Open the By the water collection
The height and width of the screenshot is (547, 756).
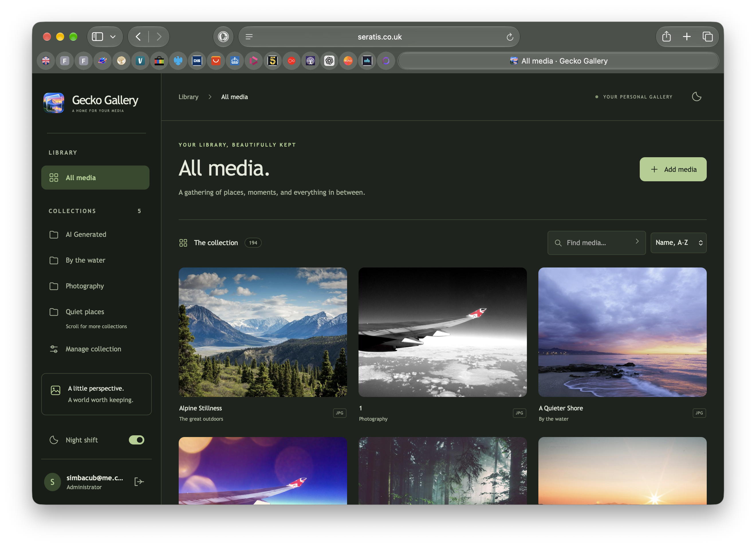(x=95, y=260)
